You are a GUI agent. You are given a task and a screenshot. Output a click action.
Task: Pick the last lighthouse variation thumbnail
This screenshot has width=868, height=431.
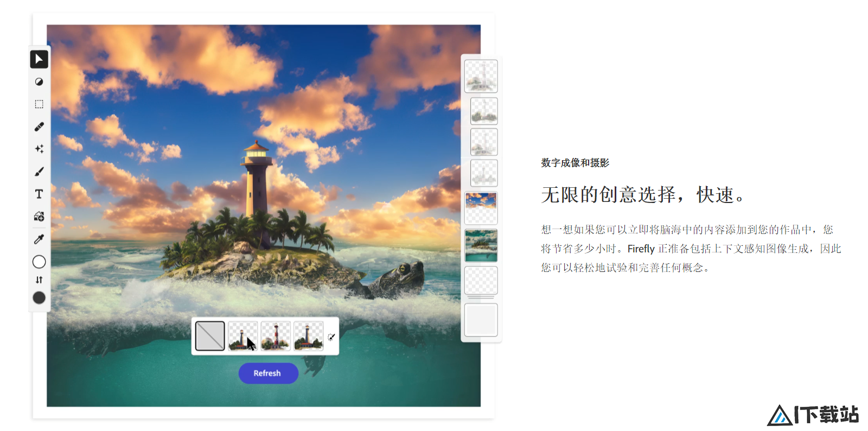(x=309, y=336)
